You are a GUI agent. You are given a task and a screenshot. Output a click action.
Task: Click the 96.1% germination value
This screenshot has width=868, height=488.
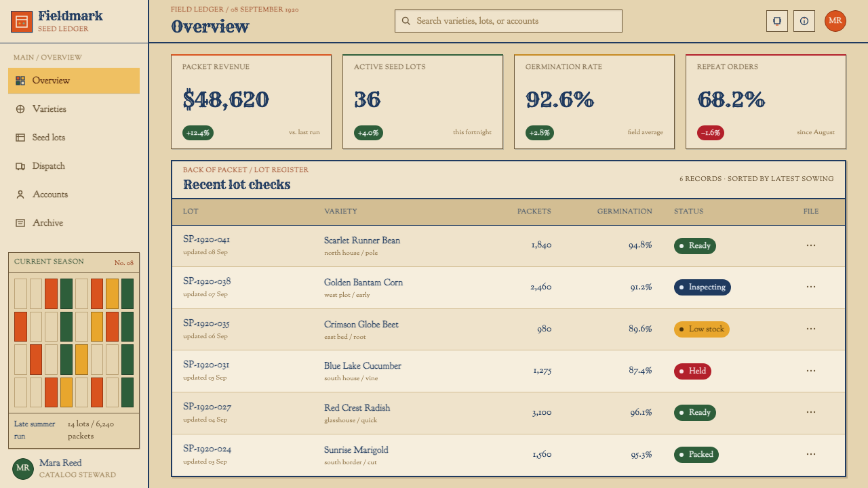[x=641, y=413]
